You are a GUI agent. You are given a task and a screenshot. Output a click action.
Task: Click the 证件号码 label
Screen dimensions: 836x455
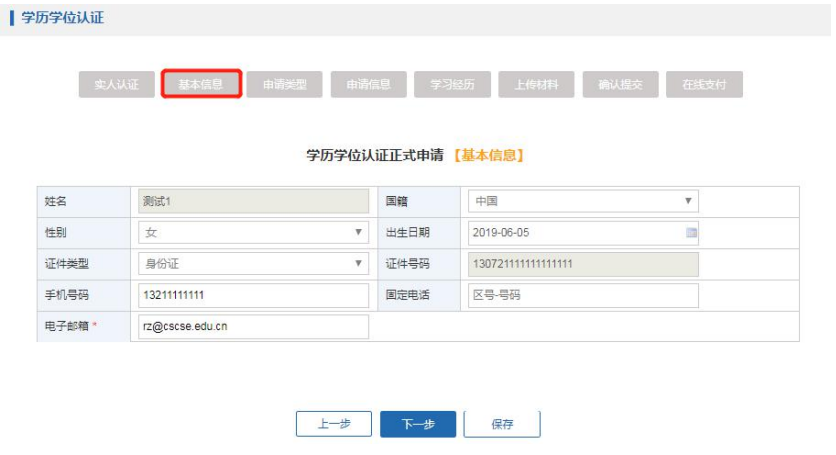point(407,264)
